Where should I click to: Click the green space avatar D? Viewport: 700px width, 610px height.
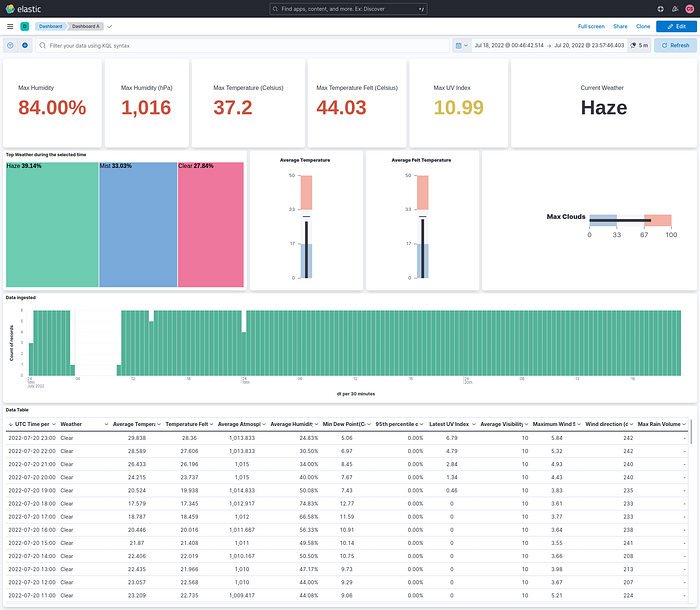pos(25,26)
